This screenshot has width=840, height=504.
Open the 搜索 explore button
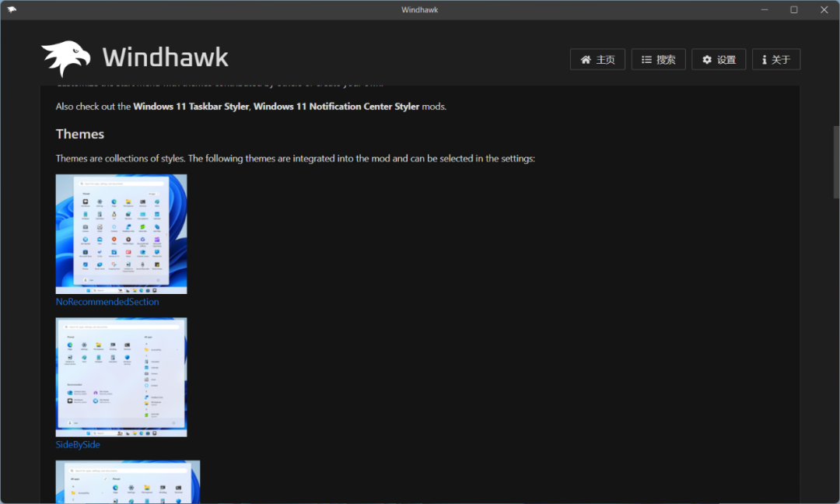[659, 59]
